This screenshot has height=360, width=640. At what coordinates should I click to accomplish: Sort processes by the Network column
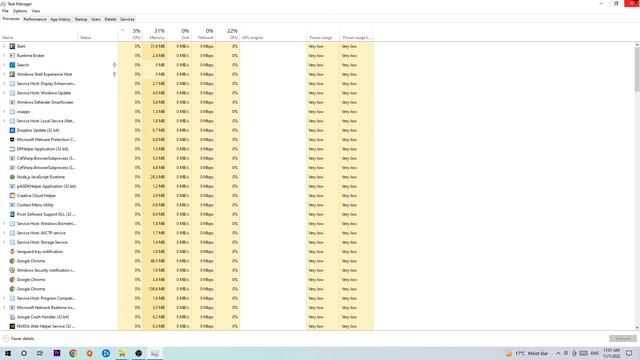click(x=203, y=34)
